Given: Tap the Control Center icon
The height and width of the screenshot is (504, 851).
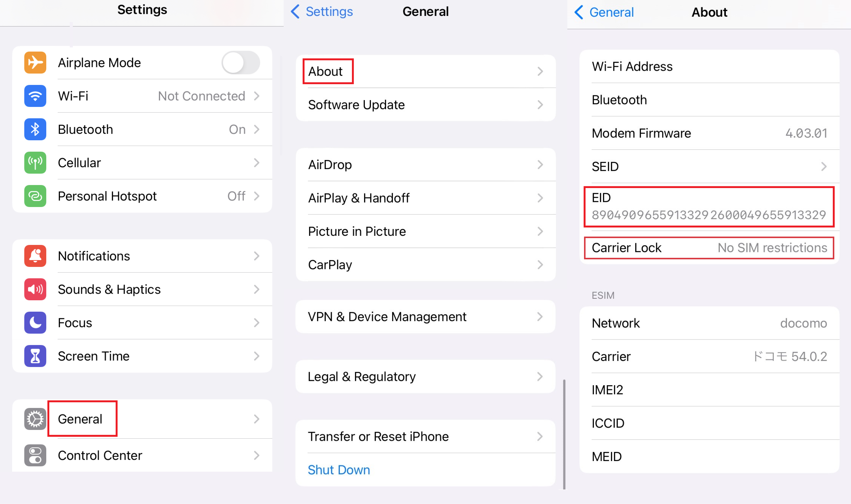Looking at the screenshot, I should (35, 455).
